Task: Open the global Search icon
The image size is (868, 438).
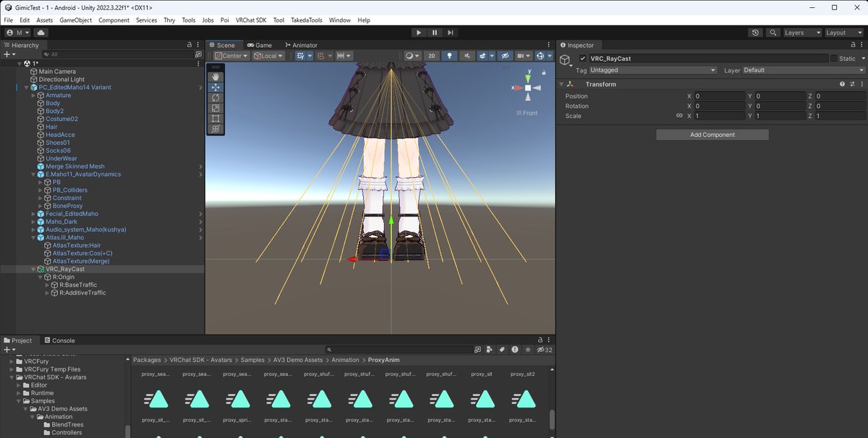Action: [x=773, y=33]
